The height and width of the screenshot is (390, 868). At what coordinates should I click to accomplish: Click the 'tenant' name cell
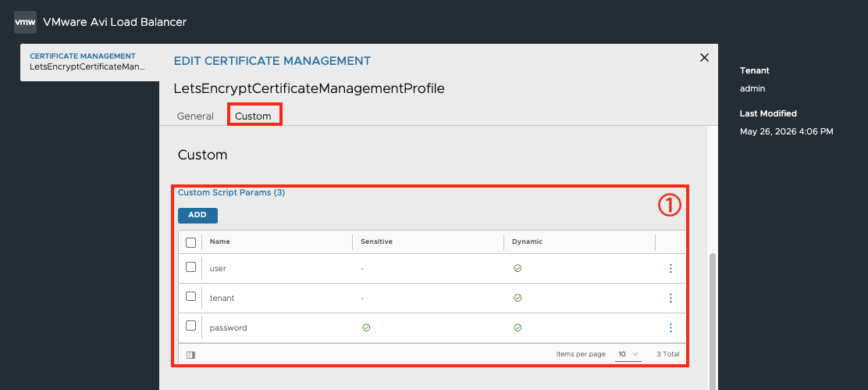point(222,298)
